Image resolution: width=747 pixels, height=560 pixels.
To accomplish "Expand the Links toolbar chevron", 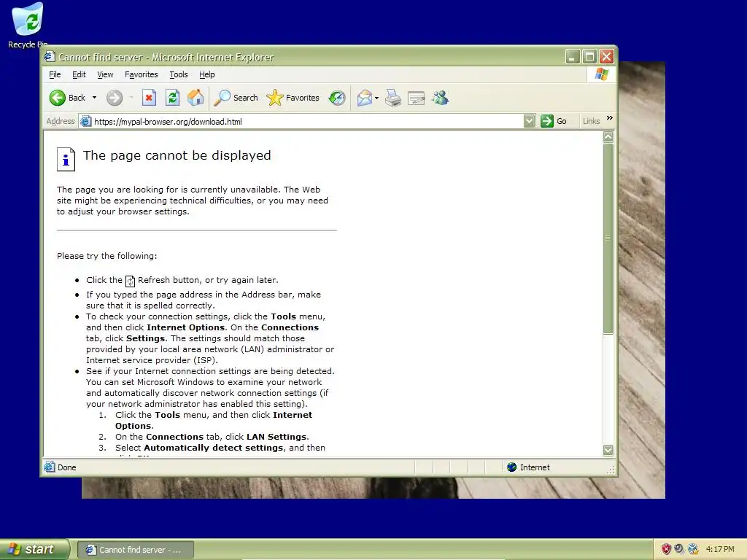I will (609, 117).
